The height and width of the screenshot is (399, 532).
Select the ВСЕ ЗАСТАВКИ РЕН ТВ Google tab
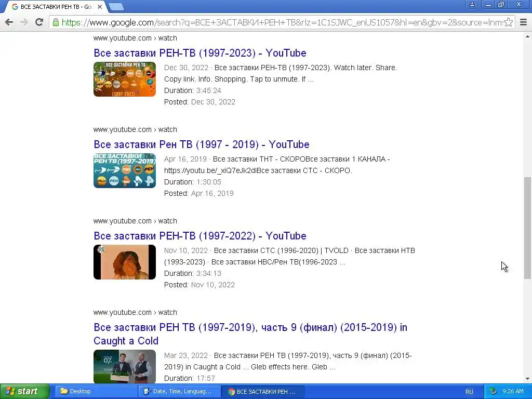pos(54,7)
